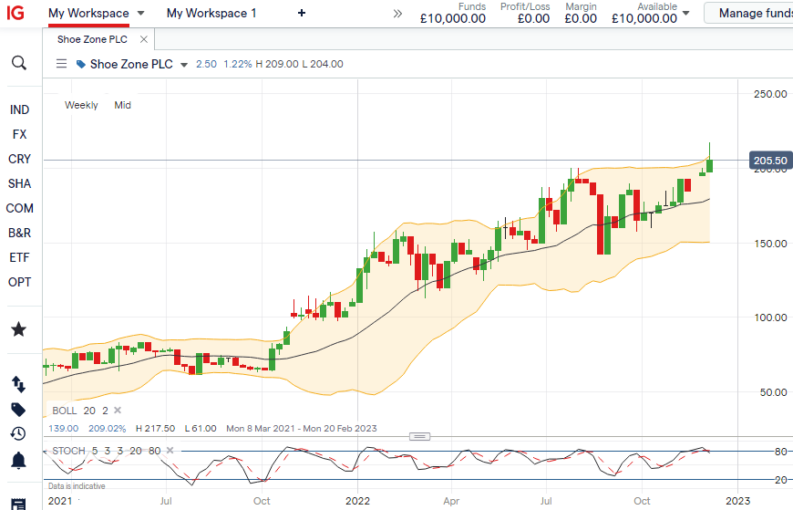Open the chart hamburger menu

pyautogui.click(x=61, y=64)
